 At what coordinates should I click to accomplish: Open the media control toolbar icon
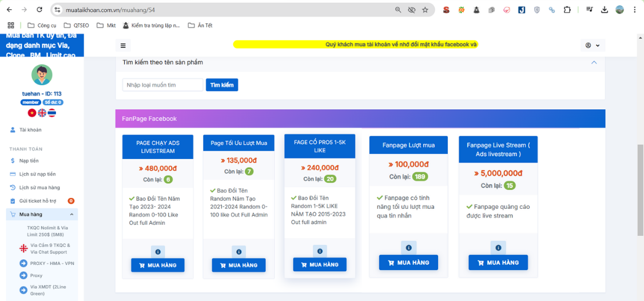point(589,10)
